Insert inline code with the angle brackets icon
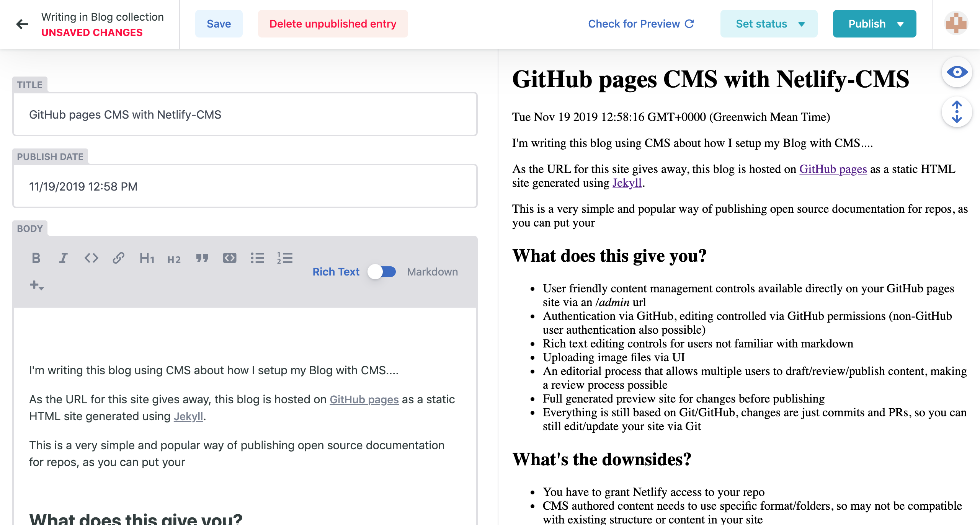 click(x=91, y=258)
